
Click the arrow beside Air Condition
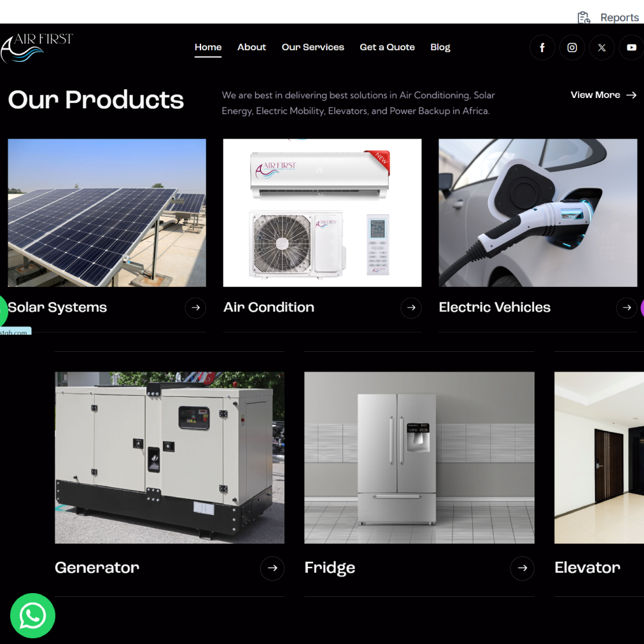coord(411,308)
